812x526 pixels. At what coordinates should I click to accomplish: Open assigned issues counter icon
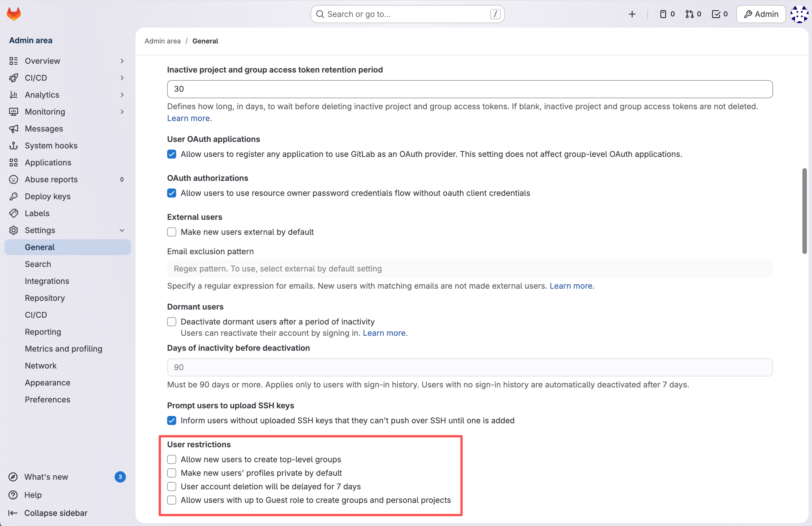667,14
